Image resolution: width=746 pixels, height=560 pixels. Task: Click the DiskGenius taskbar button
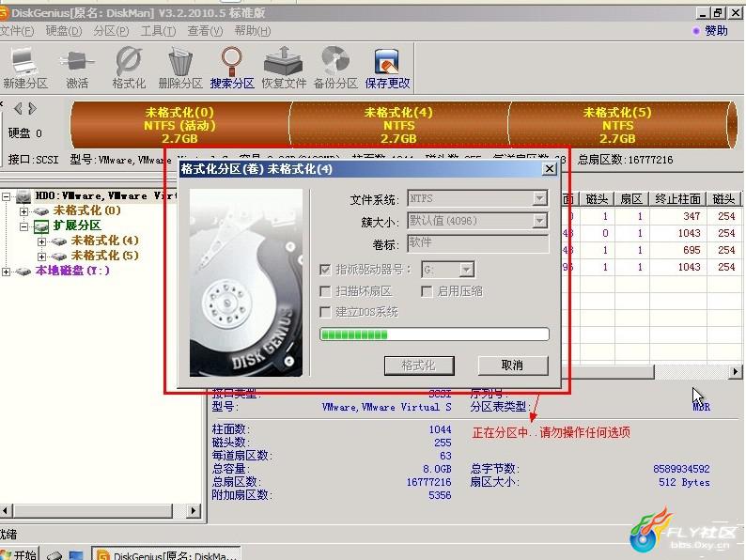pyautogui.click(x=165, y=554)
